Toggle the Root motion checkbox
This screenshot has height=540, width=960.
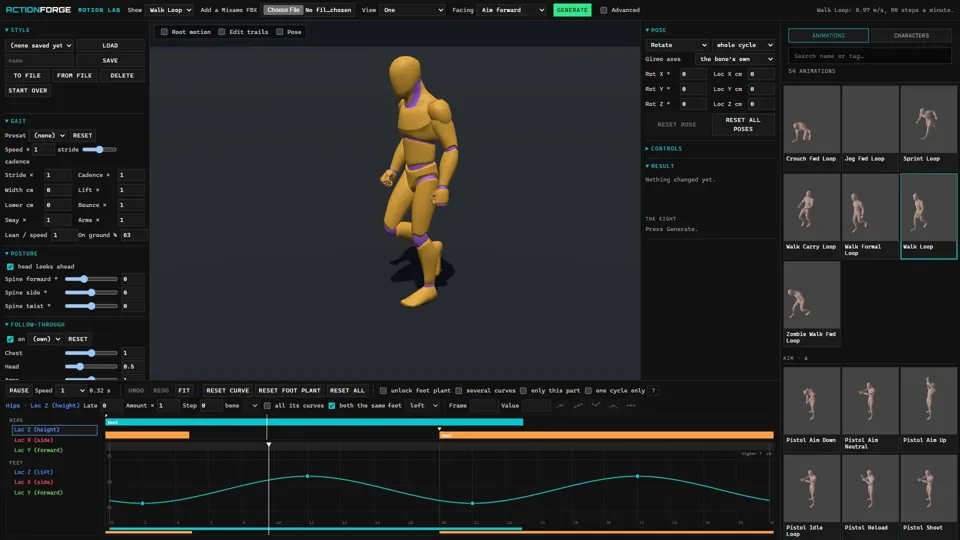tap(164, 32)
